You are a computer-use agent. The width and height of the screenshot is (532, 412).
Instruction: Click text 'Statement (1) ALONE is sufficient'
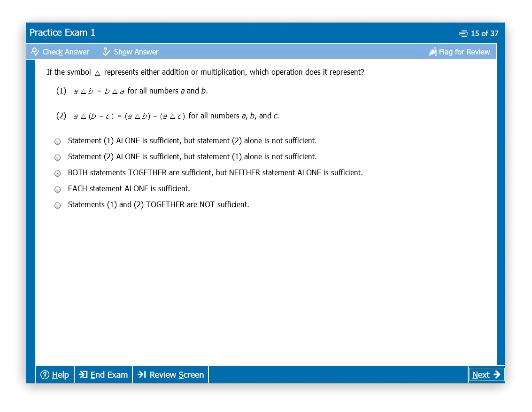192,140
